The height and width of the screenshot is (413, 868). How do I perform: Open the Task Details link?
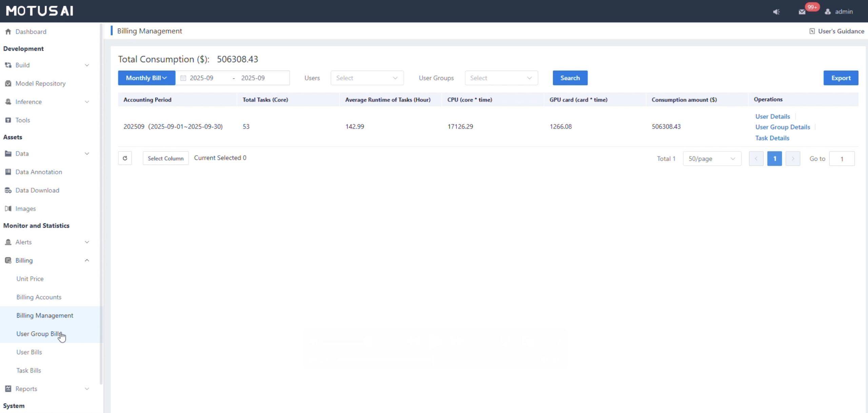pyautogui.click(x=772, y=138)
